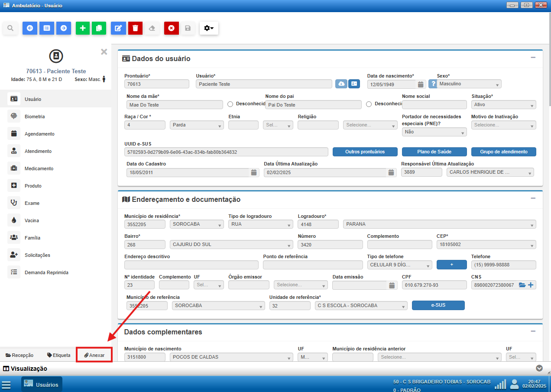Open Vacina in the sidebar
Image resolution: width=551 pixels, height=392 pixels.
(32, 220)
